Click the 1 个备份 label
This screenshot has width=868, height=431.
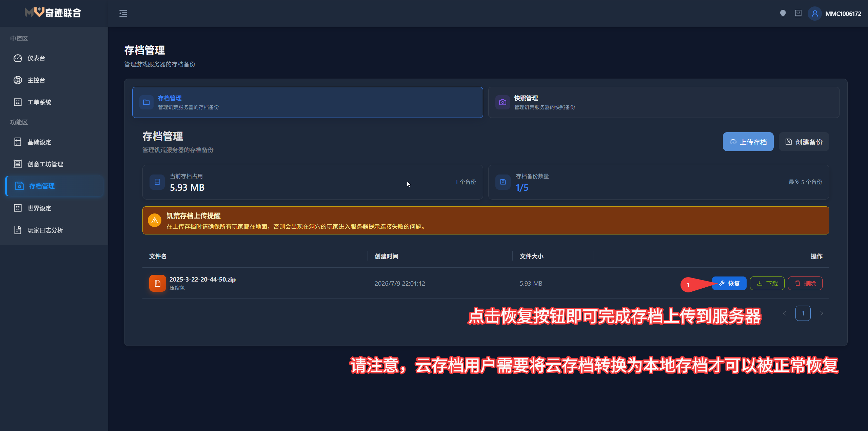466,182
